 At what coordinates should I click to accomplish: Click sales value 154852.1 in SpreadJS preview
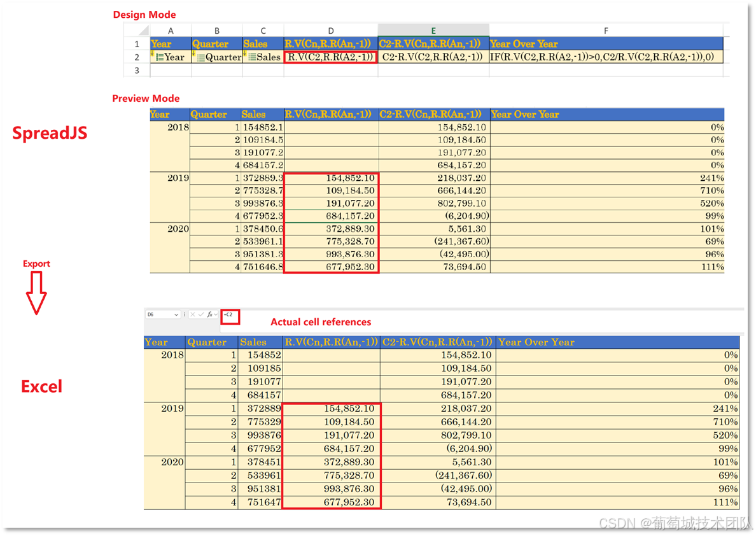point(263,127)
